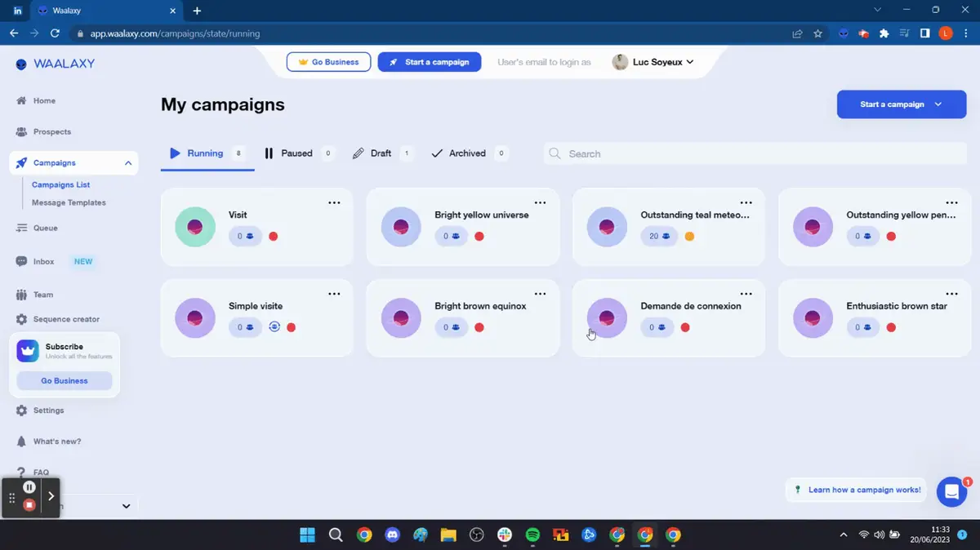Open more options for Bright yellow universe

[540, 203]
